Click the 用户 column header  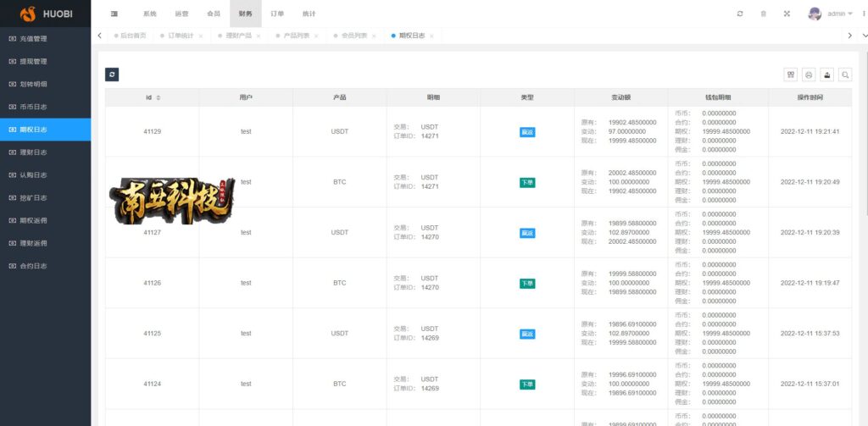pyautogui.click(x=246, y=98)
